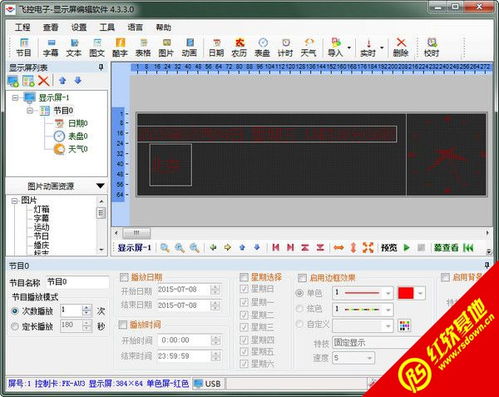
Task: Select the 定长播放 radio button
Action: (x=15, y=326)
